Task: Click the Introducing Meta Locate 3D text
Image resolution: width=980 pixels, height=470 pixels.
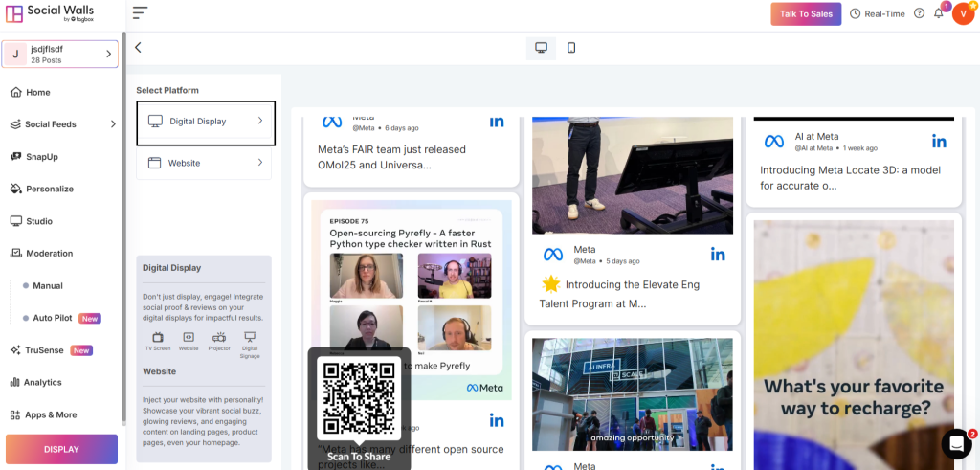Action: [x=850, y=178]
